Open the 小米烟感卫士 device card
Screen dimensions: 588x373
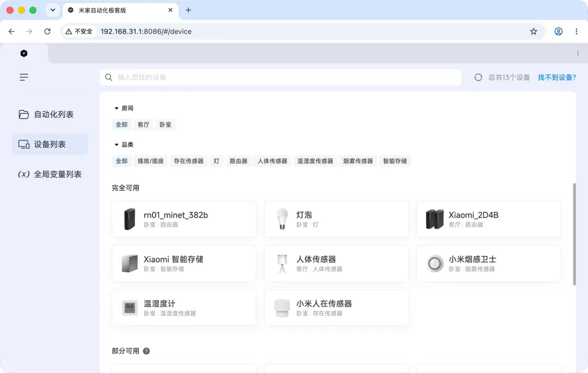pos(488,264)
